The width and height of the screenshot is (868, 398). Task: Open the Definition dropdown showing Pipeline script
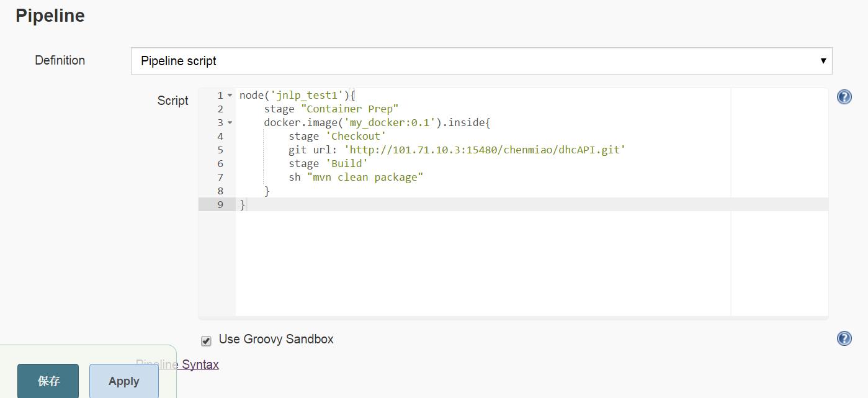click(x=481, y=61)
